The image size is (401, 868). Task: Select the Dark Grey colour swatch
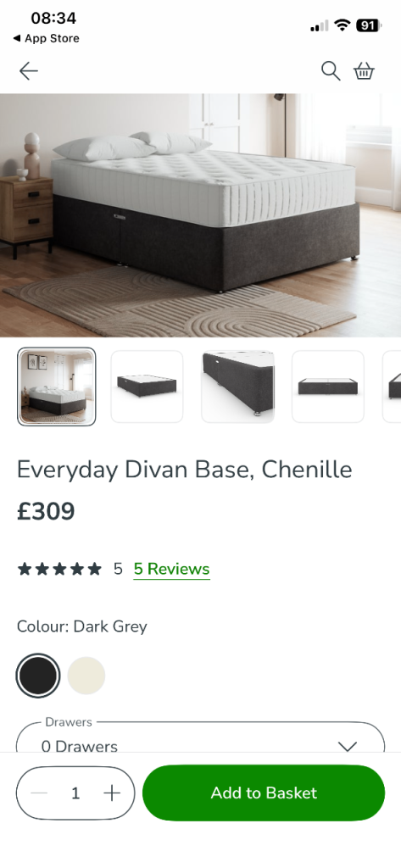pyautogui.click(x=37, y=676)
